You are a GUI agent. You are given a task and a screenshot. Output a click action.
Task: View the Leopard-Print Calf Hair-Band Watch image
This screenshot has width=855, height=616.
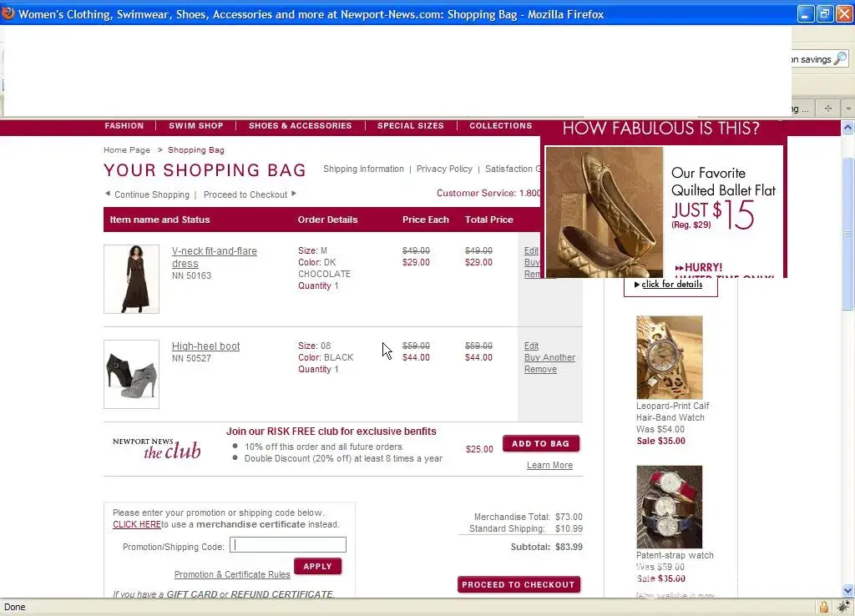[x=669, y=357]
